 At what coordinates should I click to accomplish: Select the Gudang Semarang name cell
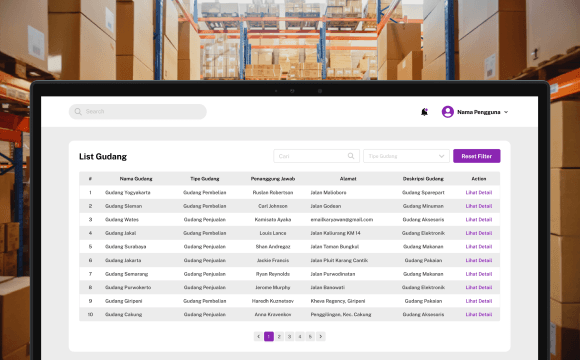(126, 274)
